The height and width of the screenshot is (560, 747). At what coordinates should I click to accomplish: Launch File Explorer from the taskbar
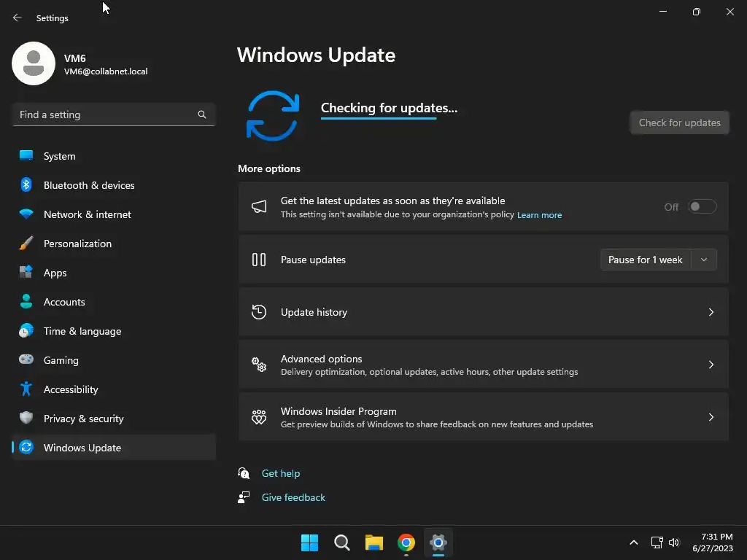click(x=374, y=542)
